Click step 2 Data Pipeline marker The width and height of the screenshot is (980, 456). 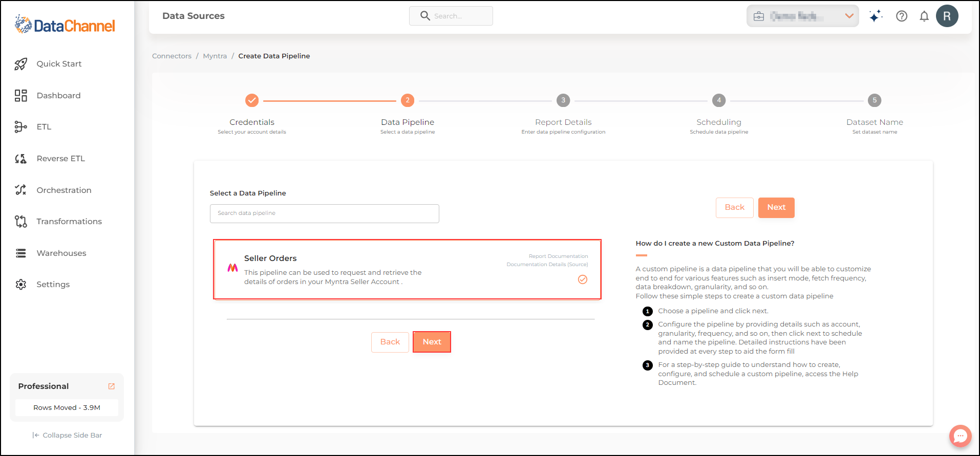click(408, 100)
